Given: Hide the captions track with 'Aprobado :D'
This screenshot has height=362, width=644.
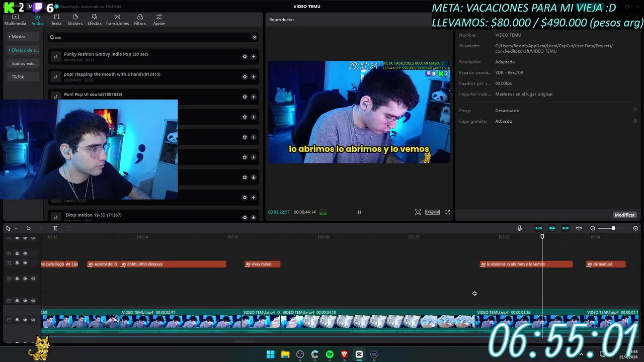Looking at the screenshot, I should [25, 263].
